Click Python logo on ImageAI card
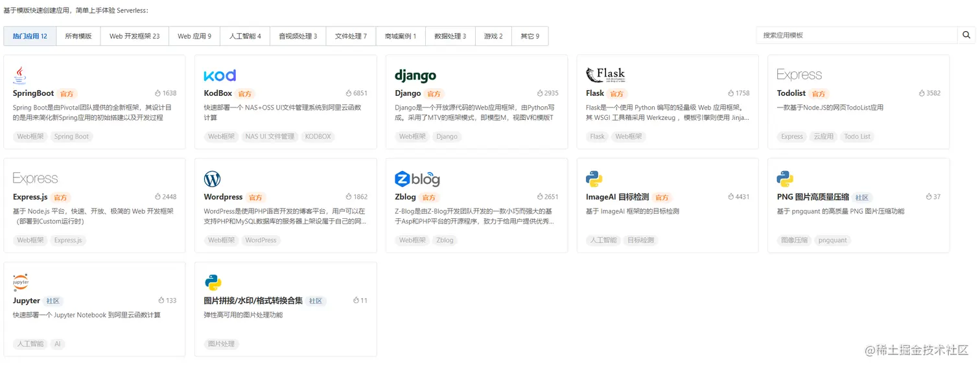980x368 pixels. (x=594, y=179)
